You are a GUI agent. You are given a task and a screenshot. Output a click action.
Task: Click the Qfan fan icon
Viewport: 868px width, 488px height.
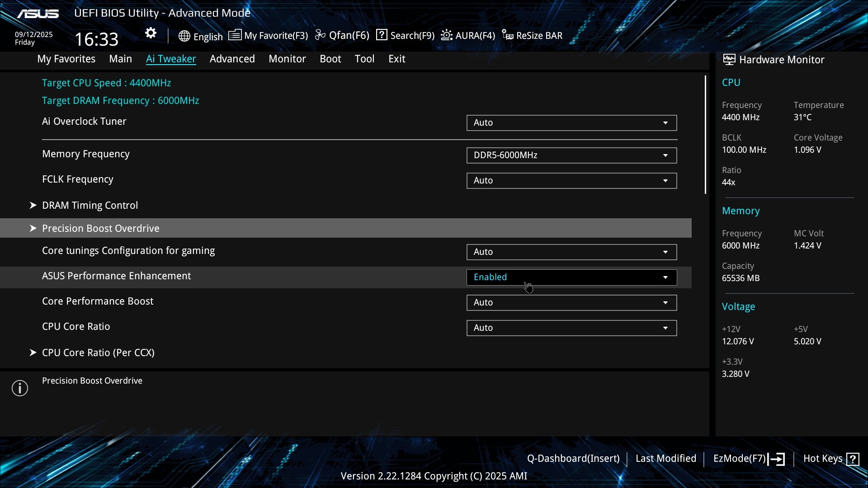coord(320,35)
